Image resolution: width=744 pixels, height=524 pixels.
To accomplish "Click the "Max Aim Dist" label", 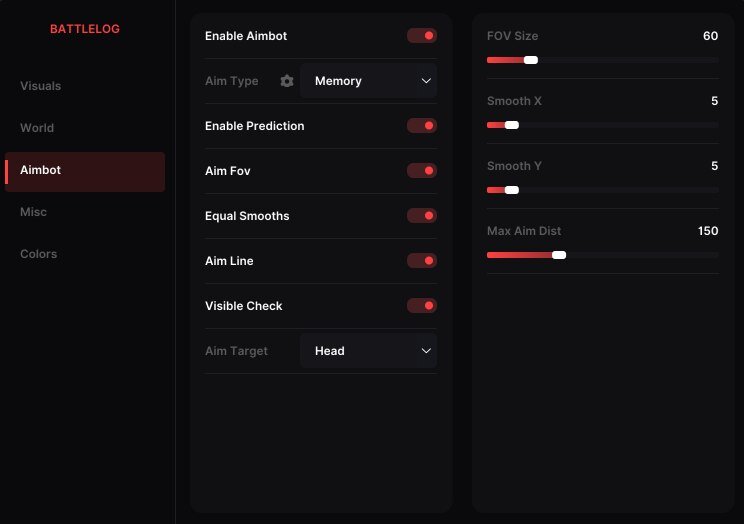I will click(x=524, y=231).
